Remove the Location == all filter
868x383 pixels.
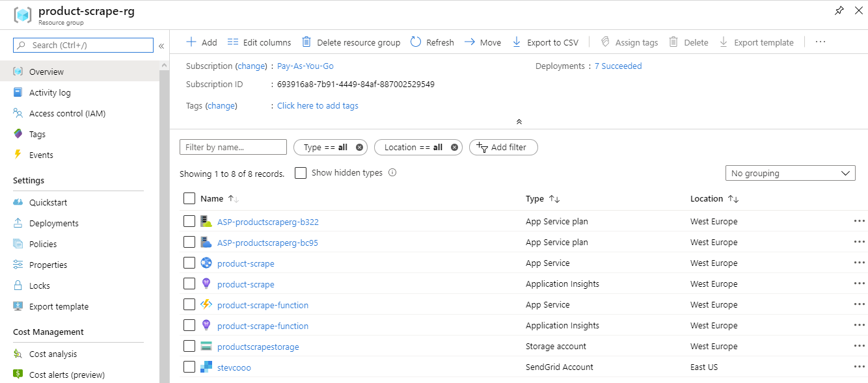454,147
